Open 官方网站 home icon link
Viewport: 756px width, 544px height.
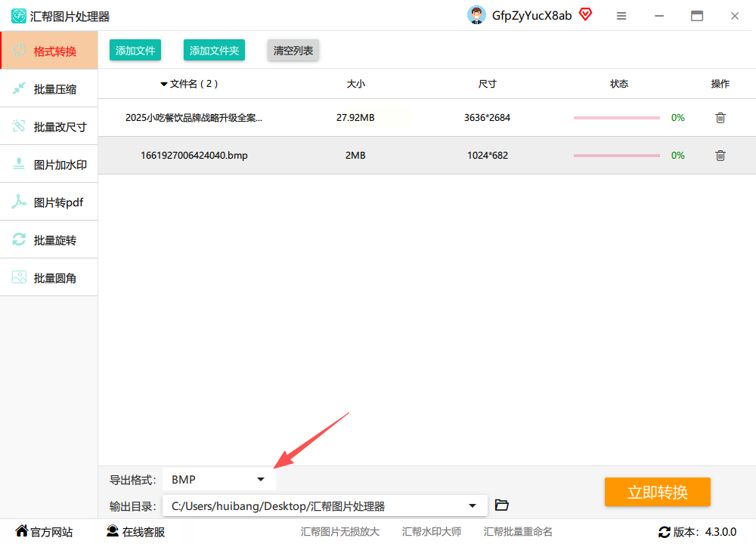[x=44, y=531]
